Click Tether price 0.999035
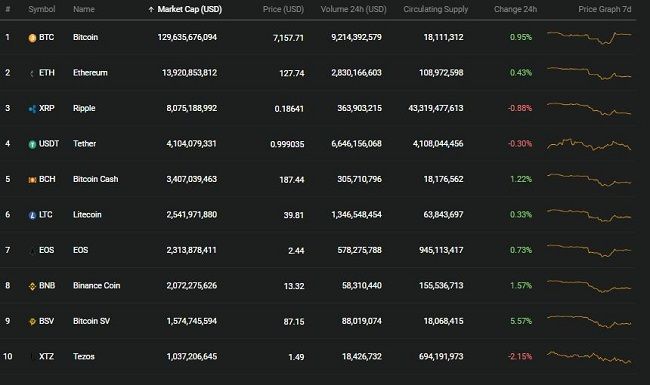The width and height of the screenshot is (650, 385). (287, 144)
